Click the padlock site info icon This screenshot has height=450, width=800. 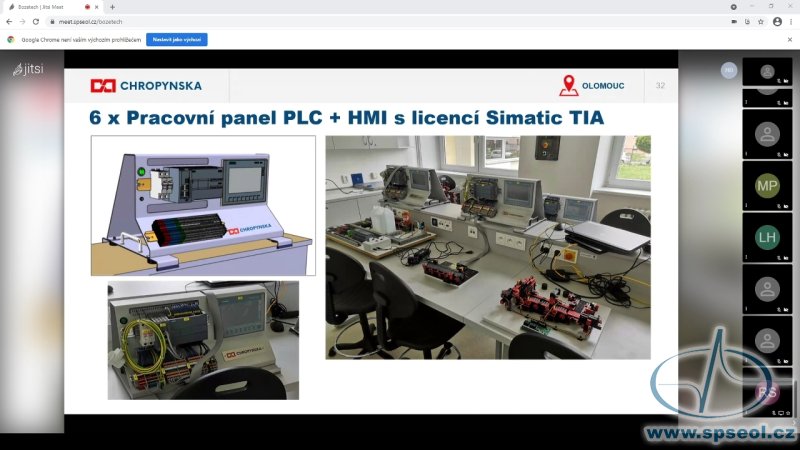[x=52, y=22]
